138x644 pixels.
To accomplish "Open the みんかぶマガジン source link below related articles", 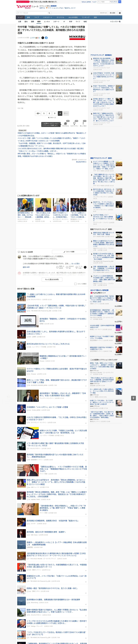I will tap(81, 162).
